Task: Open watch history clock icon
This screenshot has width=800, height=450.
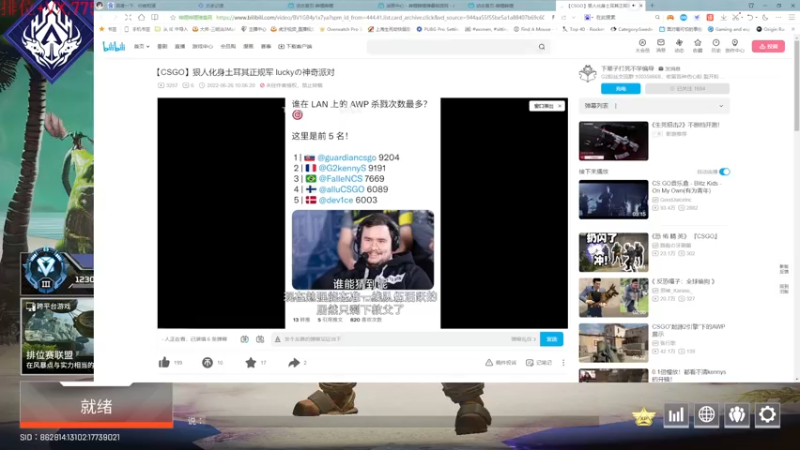Action: (x=716, y=45)
